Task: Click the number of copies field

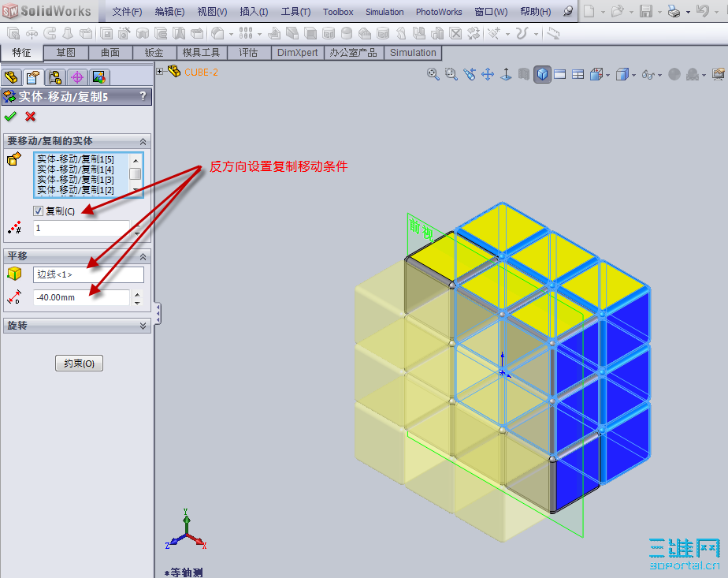Action: (x=82, y=228)
